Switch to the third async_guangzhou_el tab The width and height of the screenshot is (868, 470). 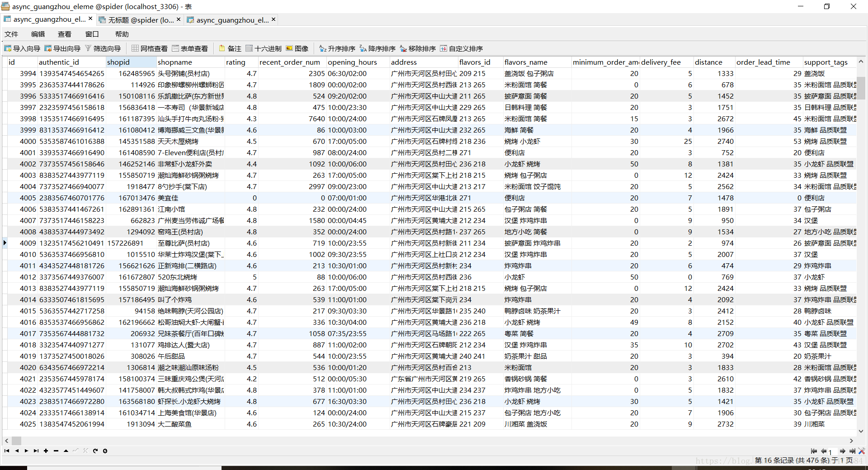(x=232, y=20)
